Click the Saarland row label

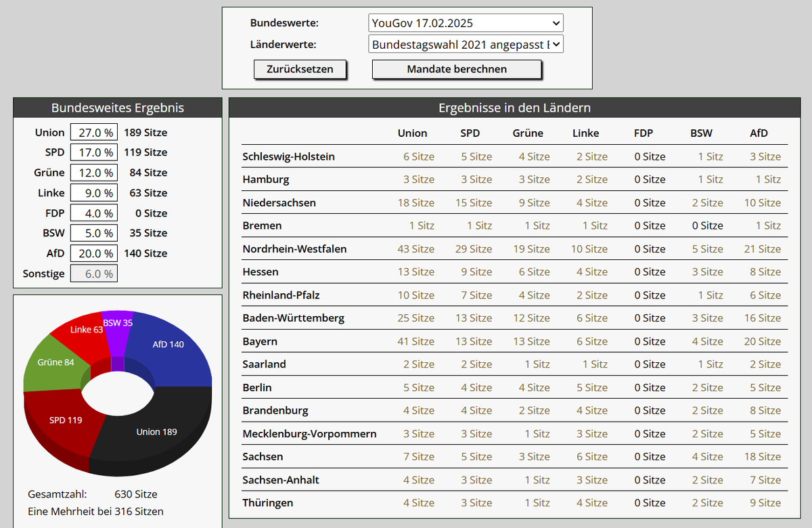(264, 364)
